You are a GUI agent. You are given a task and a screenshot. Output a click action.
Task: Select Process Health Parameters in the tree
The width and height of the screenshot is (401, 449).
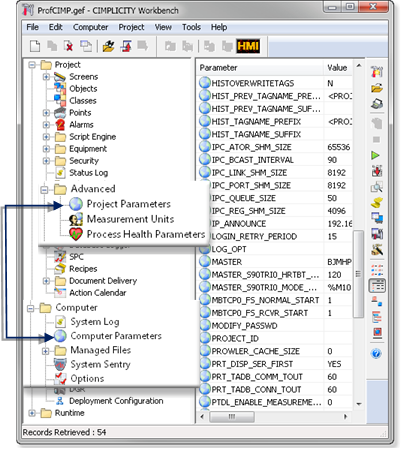coord(146,234)
